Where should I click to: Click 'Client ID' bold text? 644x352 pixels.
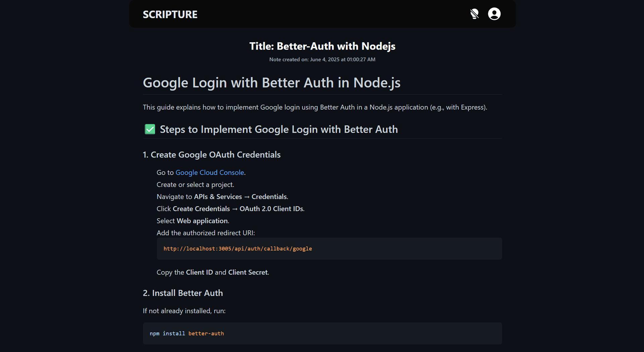point(200,272)
